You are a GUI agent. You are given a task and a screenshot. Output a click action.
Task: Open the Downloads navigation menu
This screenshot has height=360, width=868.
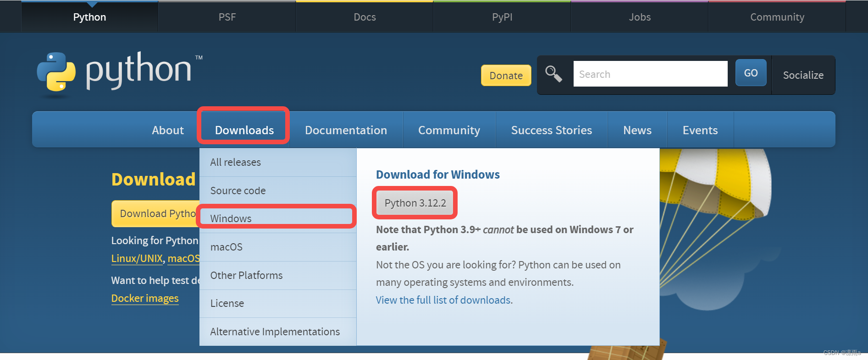(x=244, y=130)
